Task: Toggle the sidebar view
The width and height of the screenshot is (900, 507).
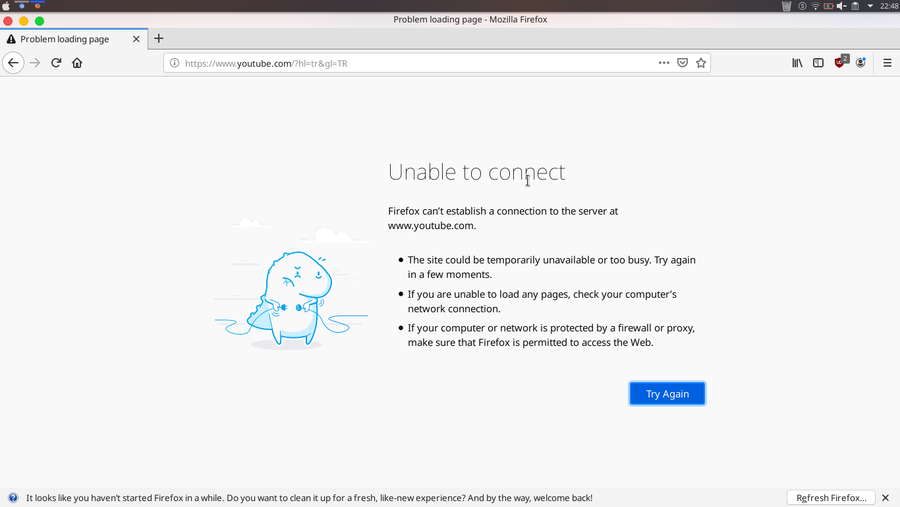Action: point(818,63)
